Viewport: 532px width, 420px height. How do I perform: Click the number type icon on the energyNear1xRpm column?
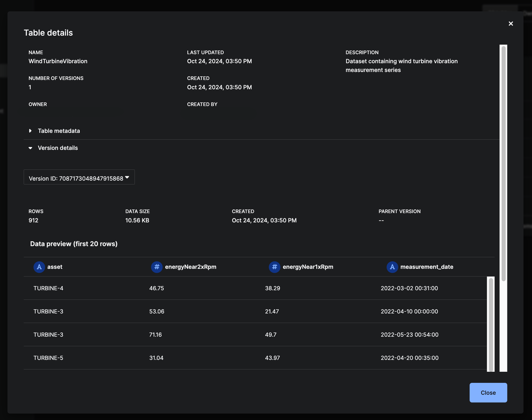pos(275,267)
